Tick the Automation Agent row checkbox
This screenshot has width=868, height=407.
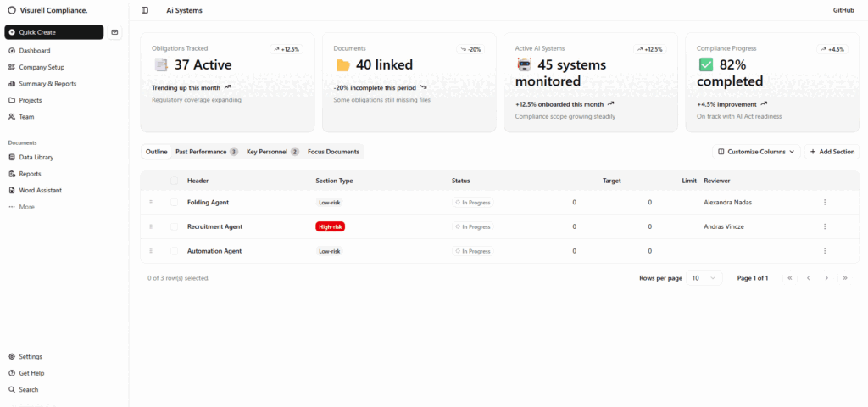(175, 251)
